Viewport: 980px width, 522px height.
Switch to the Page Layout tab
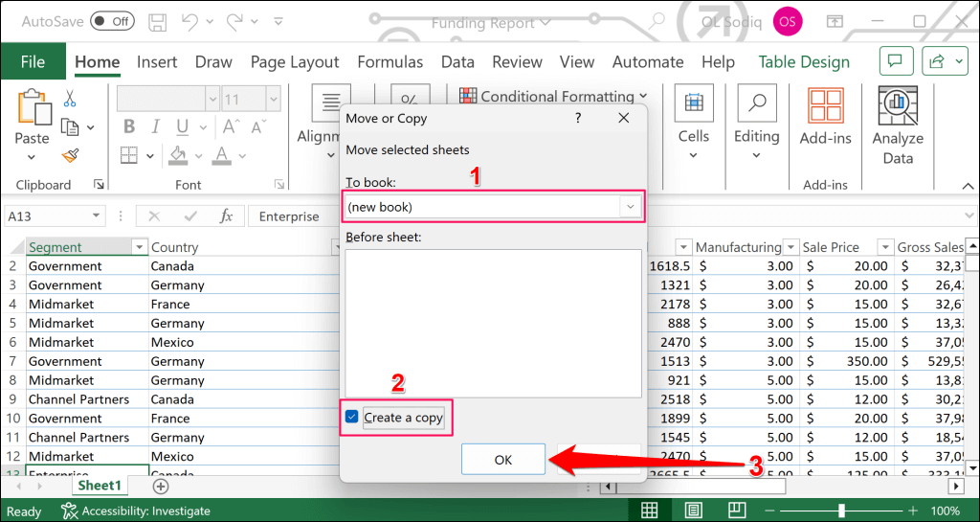tap(295, 62)
